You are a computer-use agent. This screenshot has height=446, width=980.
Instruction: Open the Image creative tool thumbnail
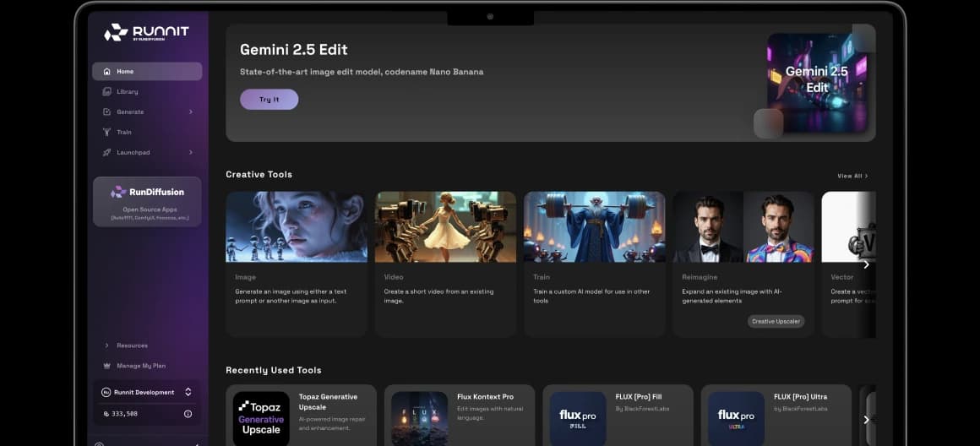pyautogui.click(x=297, y=226)
